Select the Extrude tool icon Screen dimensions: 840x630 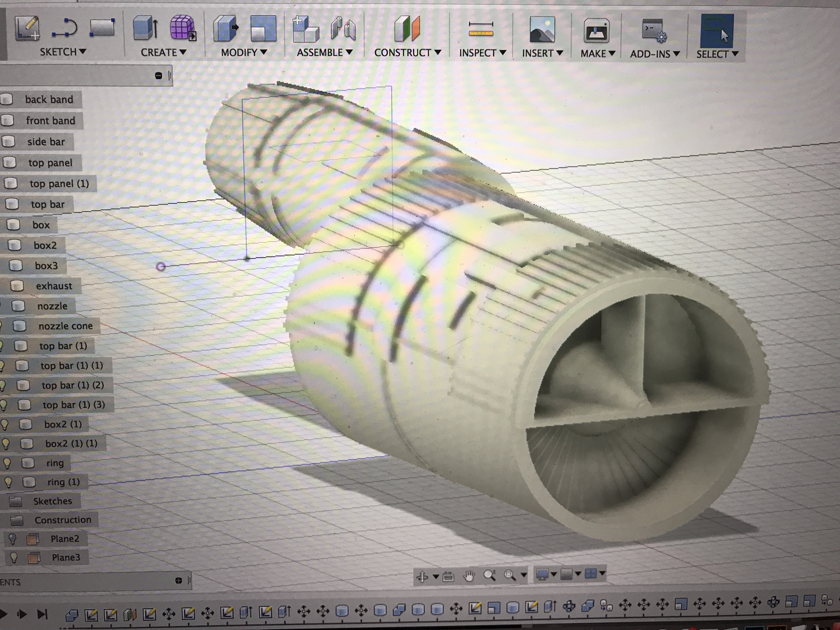(145, 28)
